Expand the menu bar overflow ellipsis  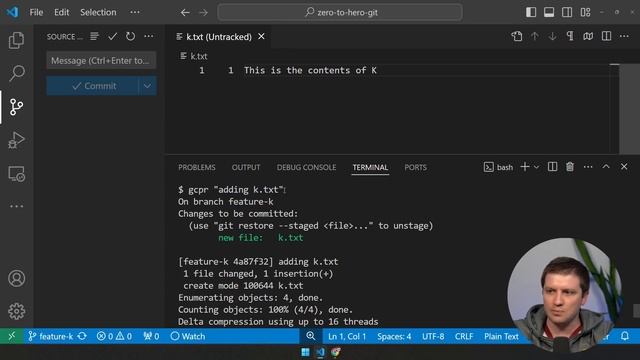[135, 12]
